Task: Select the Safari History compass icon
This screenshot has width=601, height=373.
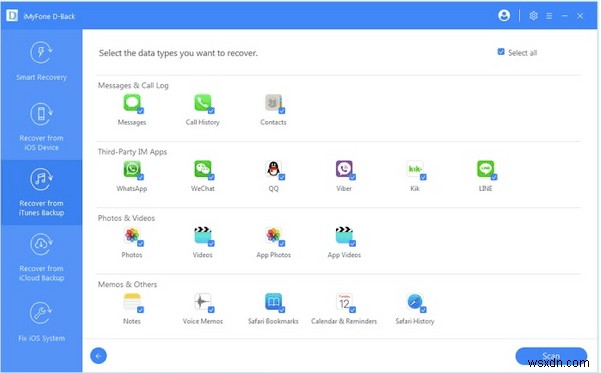Action: click(x=415, y=302)
